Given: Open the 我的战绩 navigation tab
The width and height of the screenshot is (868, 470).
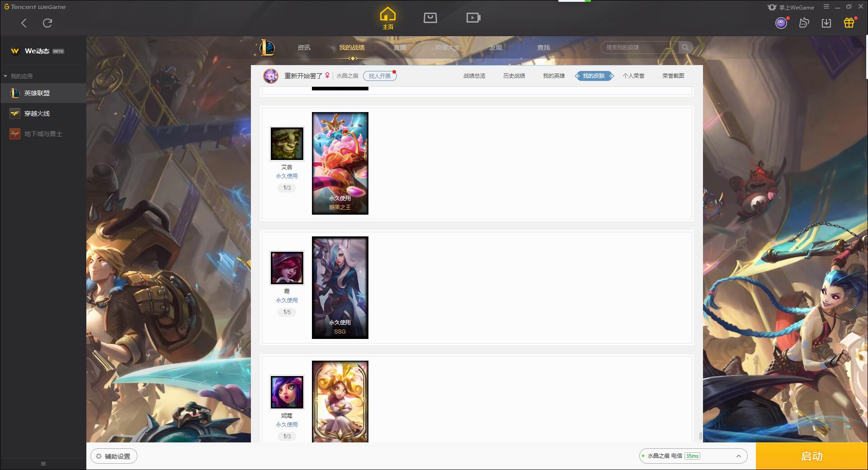Looking at the screenshot, I should tap(352, 47).
